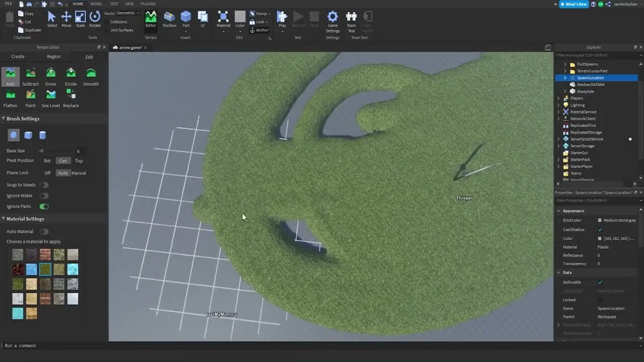Click the Join Surfaces option
This screenshot has width=644, height=362.
point(121,30)
